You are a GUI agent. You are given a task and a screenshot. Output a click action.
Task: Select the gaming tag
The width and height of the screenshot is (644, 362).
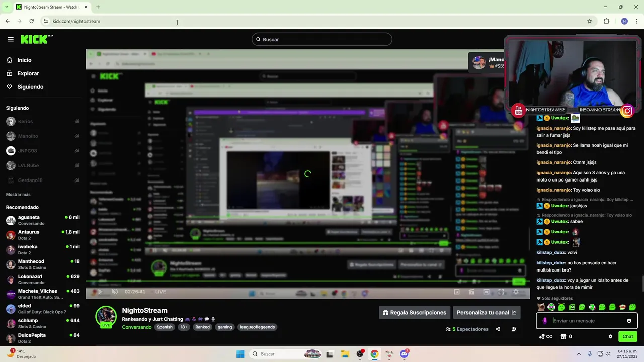point(225,327)
